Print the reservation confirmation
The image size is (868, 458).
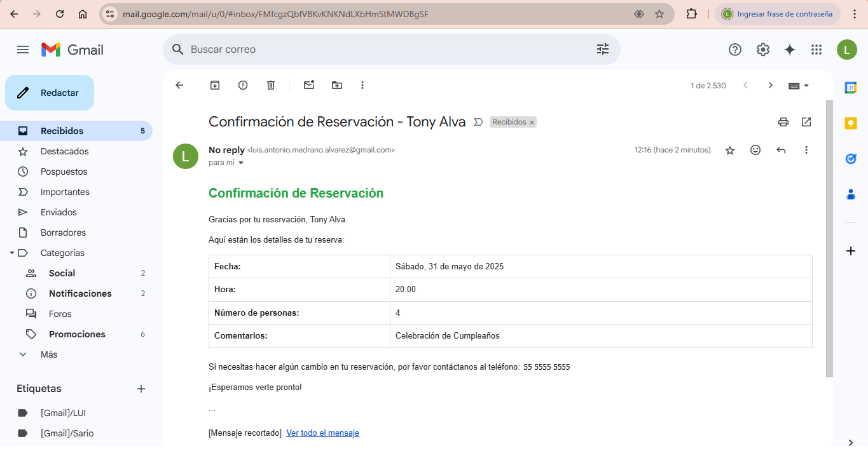(783, 121)
